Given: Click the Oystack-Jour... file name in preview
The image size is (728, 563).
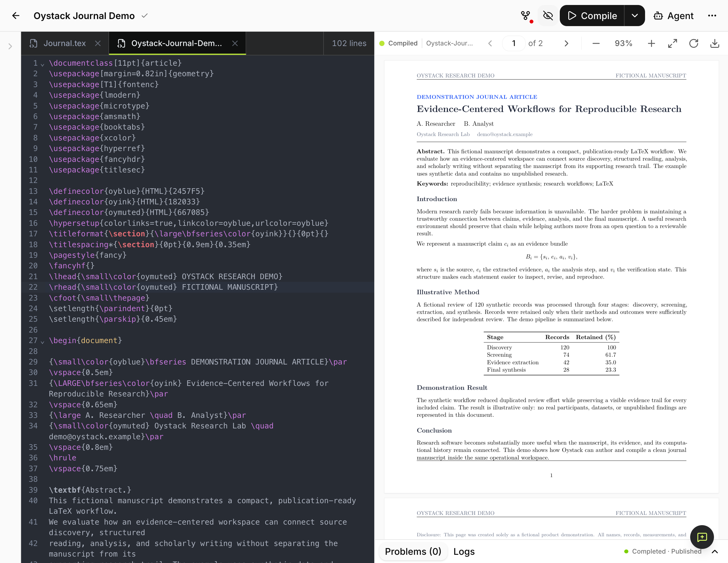Looking at the screenshot, I should click(x=449, y=43).
